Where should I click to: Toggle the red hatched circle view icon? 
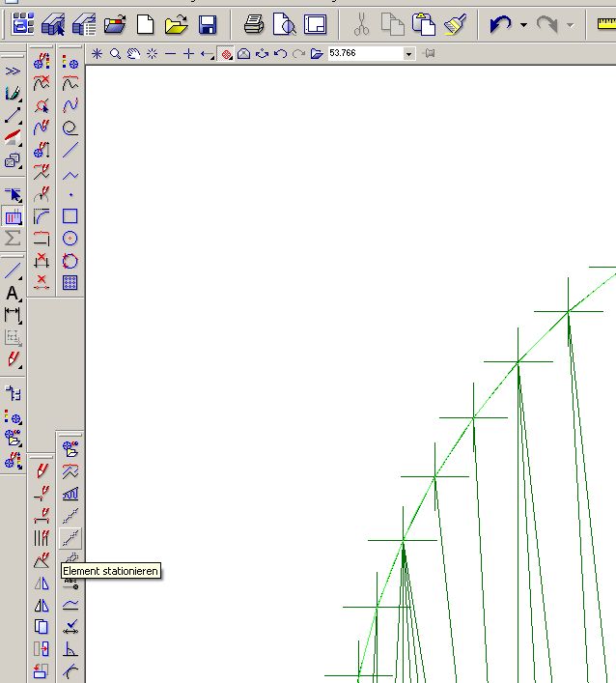tap(226, 54)
